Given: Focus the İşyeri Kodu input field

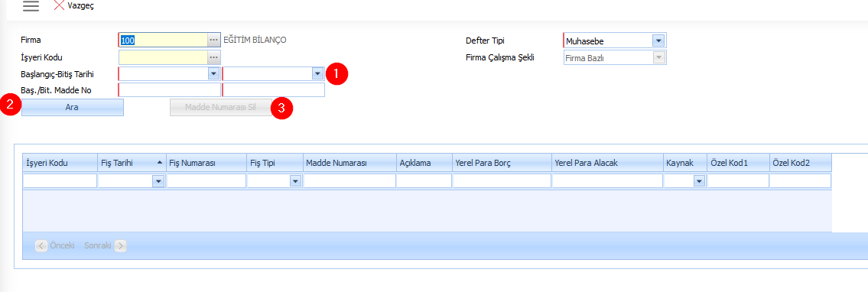Looking at the screenshot, I should (164, 57).
